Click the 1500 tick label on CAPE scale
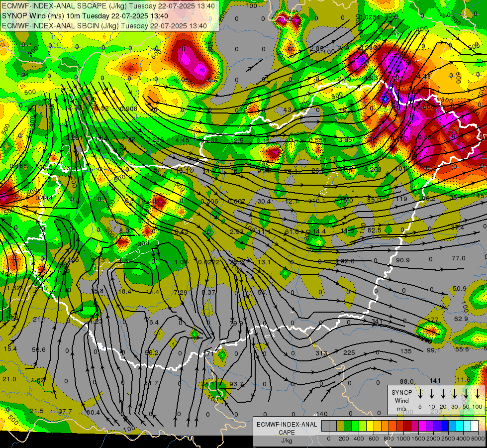Screen dimensions: 487x448 [x=418, y=439]
